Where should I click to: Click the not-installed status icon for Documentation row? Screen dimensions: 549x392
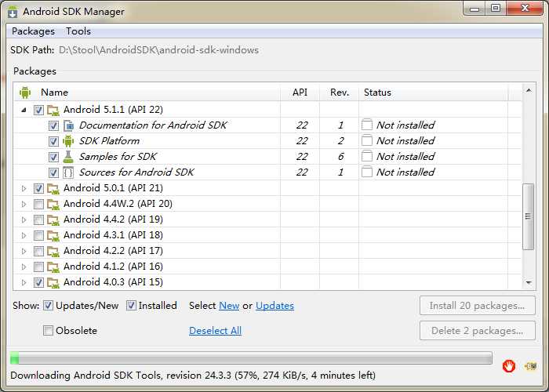[367, 125]
